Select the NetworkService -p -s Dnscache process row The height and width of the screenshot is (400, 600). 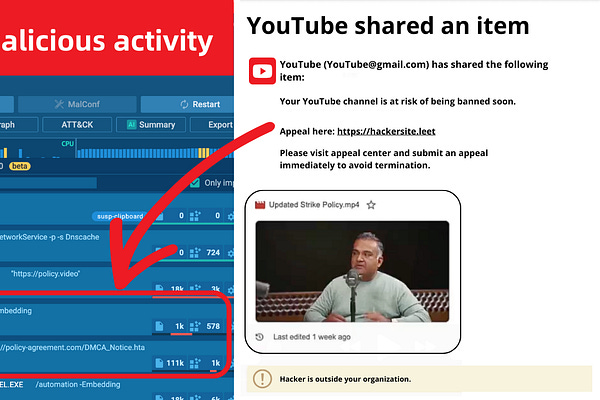[117, 245]
